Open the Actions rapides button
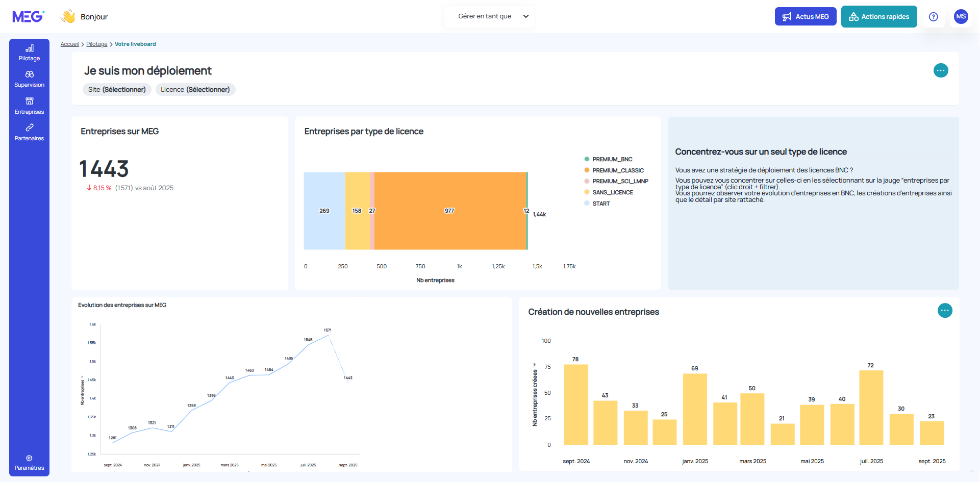This screenshot has width=980, height=482. click(879, 16)
